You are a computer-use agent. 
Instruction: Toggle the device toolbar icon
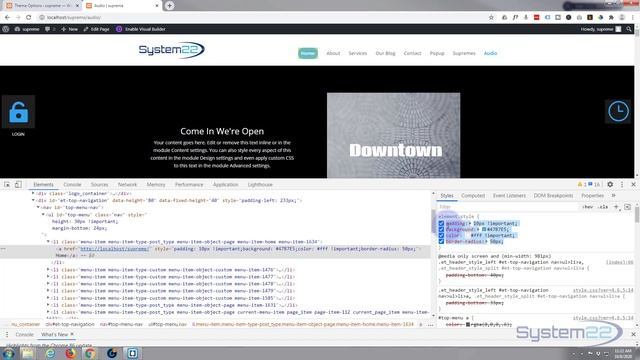pyautogui.click(x=18, y=184)
